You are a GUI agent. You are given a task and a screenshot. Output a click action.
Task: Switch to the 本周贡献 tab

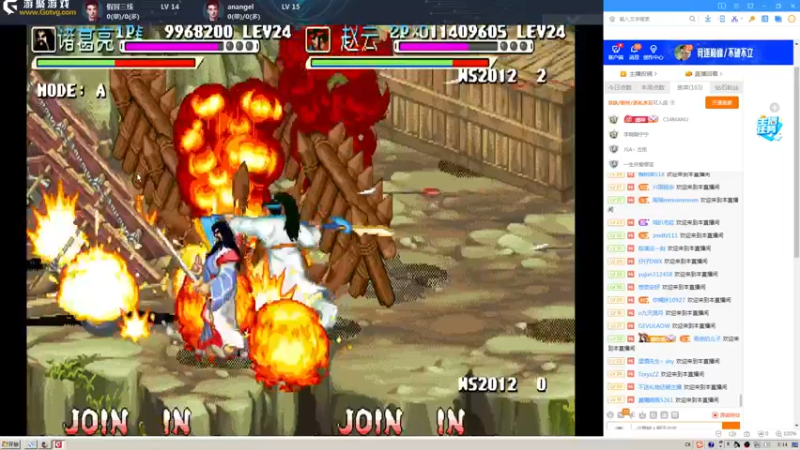tap(653, 88)
